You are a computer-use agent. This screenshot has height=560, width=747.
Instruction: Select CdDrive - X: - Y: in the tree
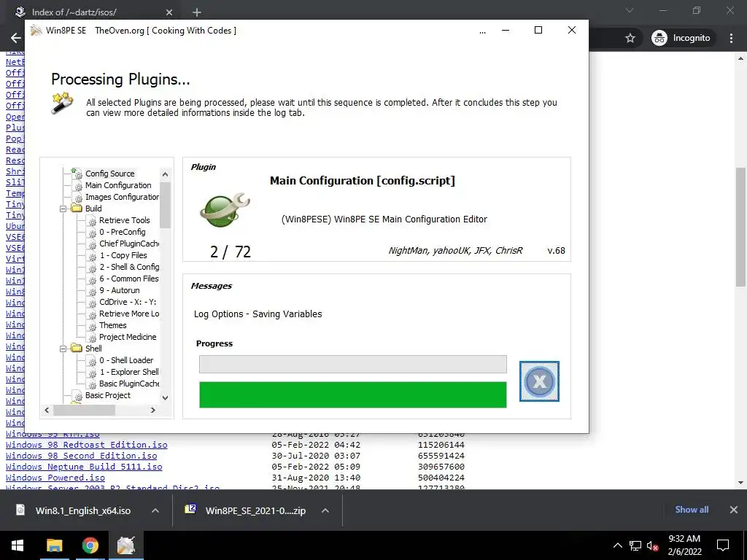[x=128, y=302]
